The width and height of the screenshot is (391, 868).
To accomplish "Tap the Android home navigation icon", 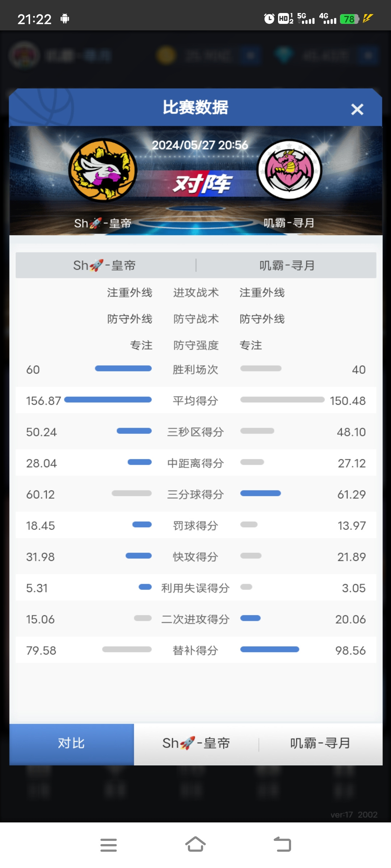I will click(x=195, y=844).
